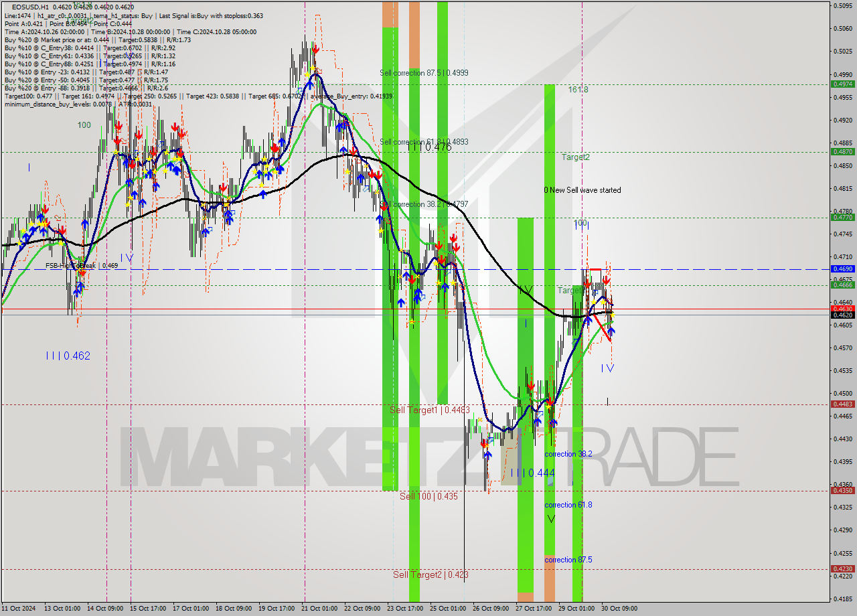Click the red 0.4483 price tag
The image size is (857, 616).
pos(842,404)
